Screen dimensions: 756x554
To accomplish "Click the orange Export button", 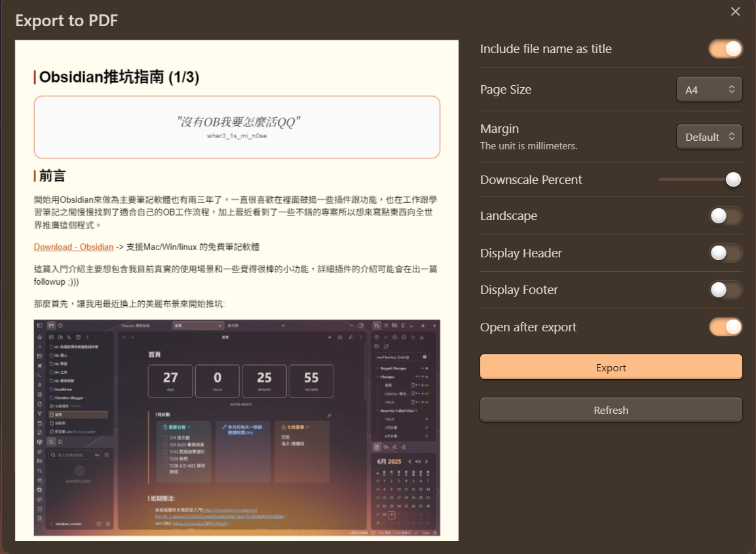I will [x=611, y=367].
